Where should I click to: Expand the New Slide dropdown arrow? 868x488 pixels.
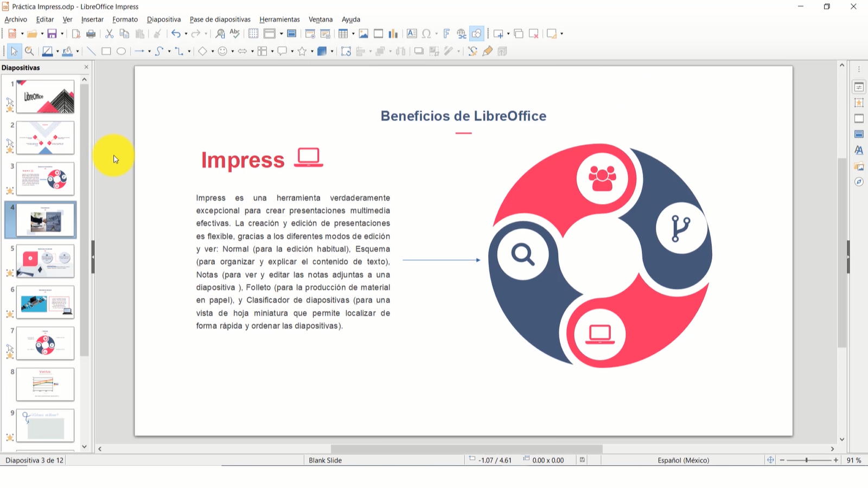point(508,34)
